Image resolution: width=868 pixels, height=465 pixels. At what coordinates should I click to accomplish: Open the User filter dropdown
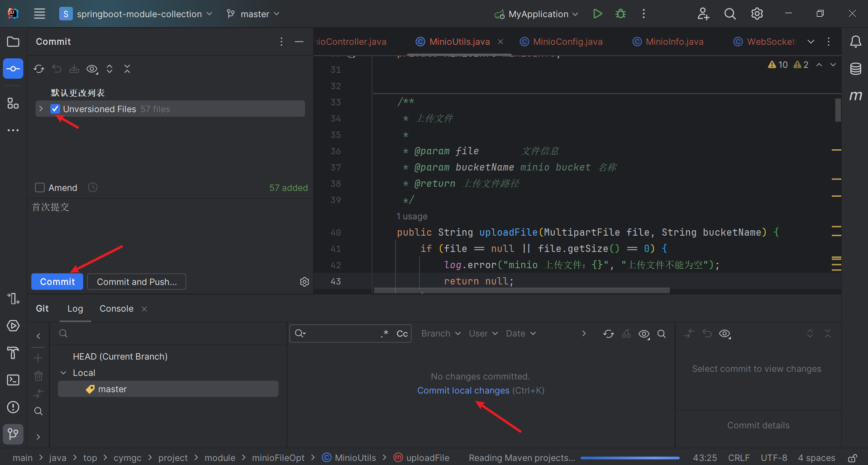483,333
